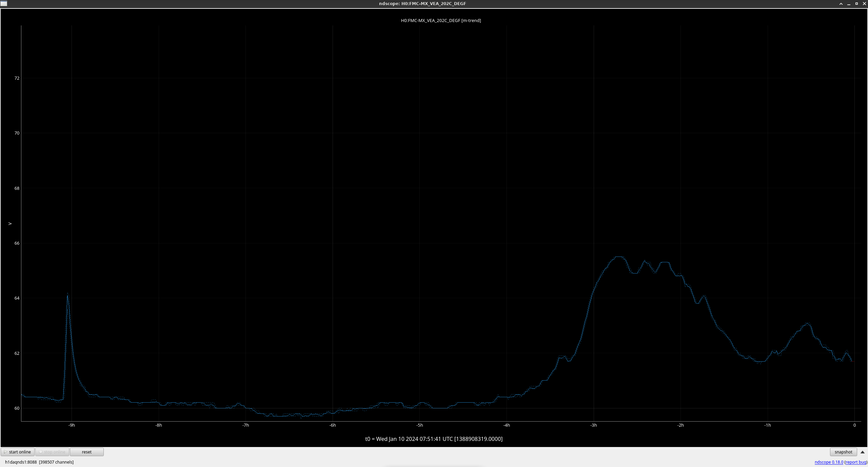Expand the control panel triangle
The width and height of the screenshot is (868, 467).
pos(863,452)
